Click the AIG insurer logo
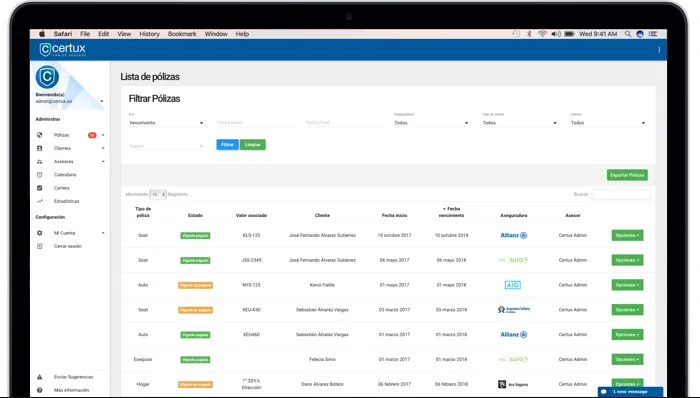Screen dimensions: 700x398 pos(512,285)
